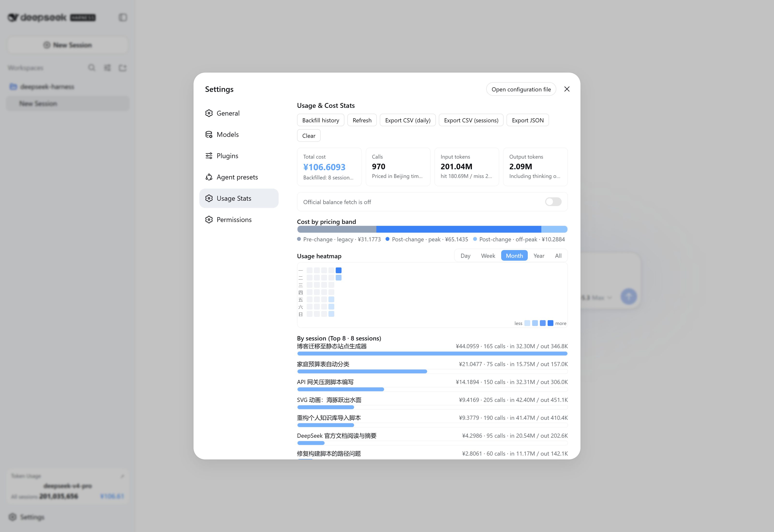Click the Post-change · peak · ¥65.1435 legend

pyautogui.click(x=427, y=239)
